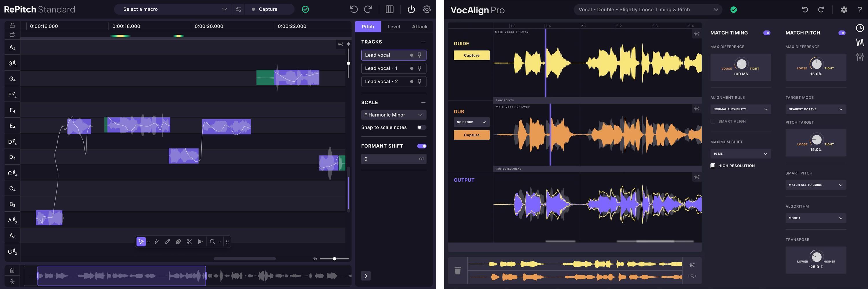Enable the Smart Align checkbox
868x289 pixels.
click(x=713, y=121)
